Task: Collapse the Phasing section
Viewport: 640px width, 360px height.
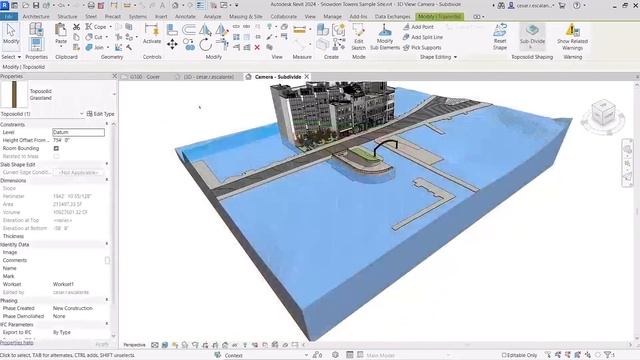Action: (x=107, y=300)
